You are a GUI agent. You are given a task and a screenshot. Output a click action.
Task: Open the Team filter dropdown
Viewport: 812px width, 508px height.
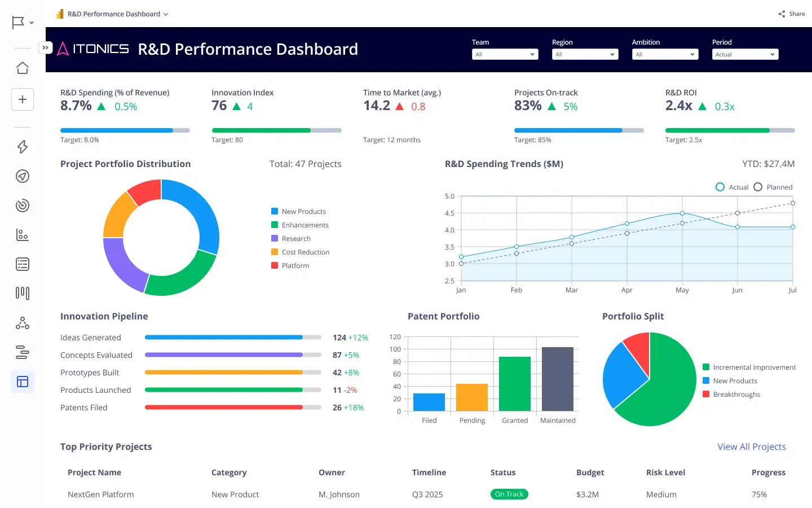(505, 54)
